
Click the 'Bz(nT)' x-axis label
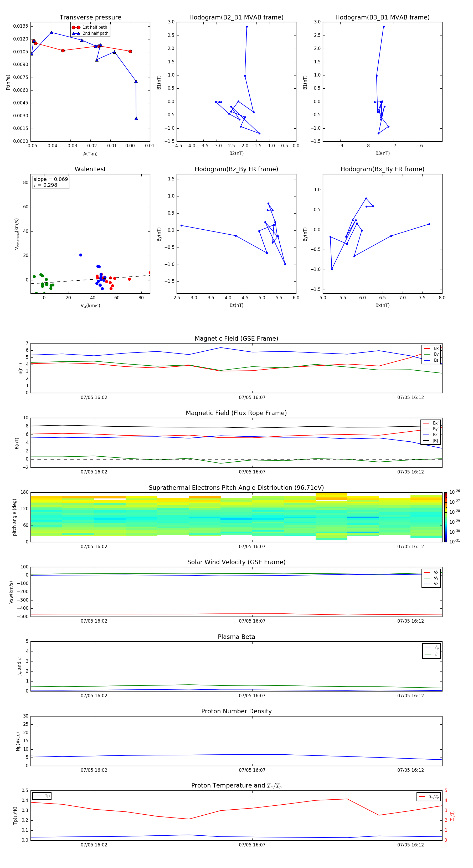(x=236, y=305)
